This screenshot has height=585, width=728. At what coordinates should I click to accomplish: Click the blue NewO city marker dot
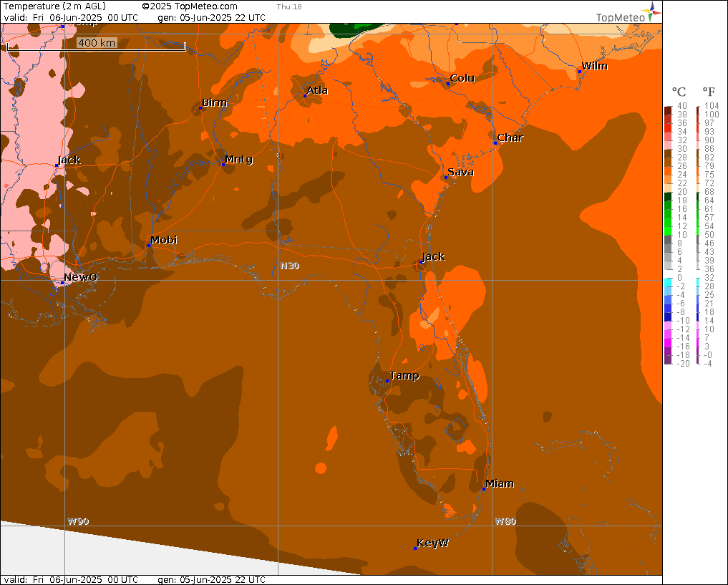62,282
